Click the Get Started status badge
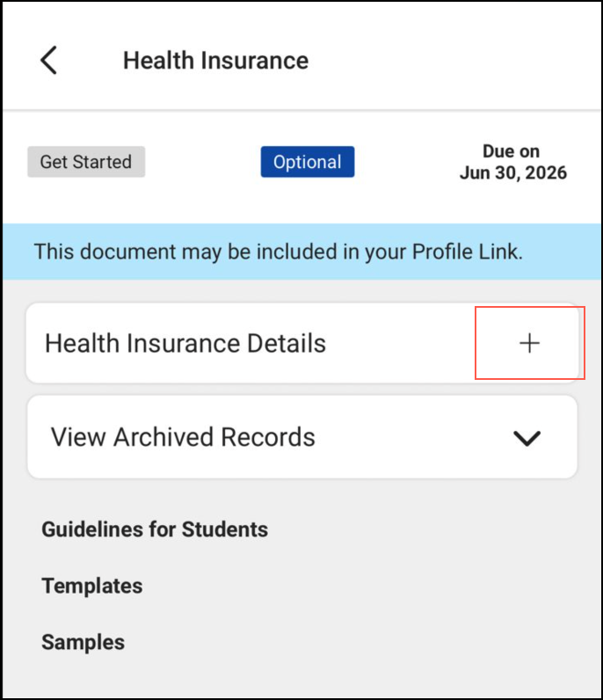Image resolution: width=603 pixels, height=700 pixels. (x=86, y=162)
